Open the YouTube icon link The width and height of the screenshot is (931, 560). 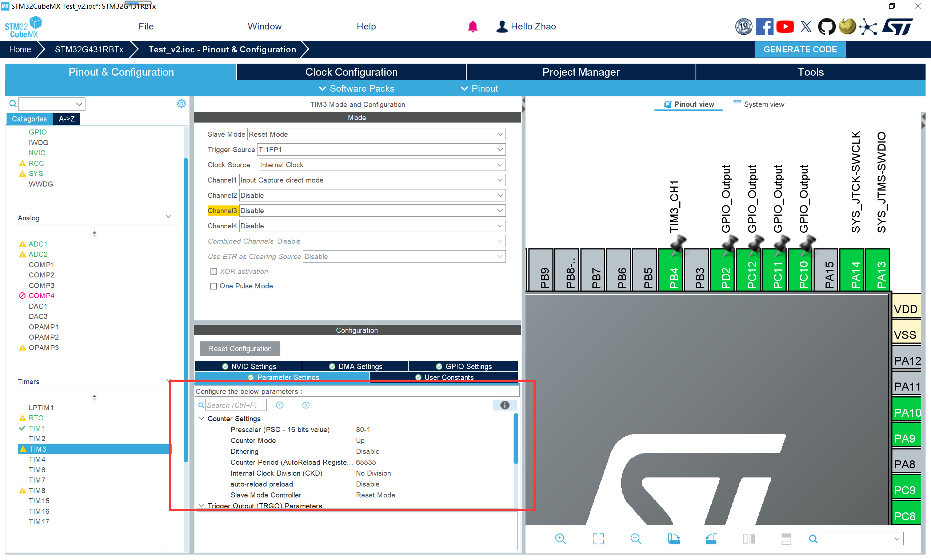(785, 27)
